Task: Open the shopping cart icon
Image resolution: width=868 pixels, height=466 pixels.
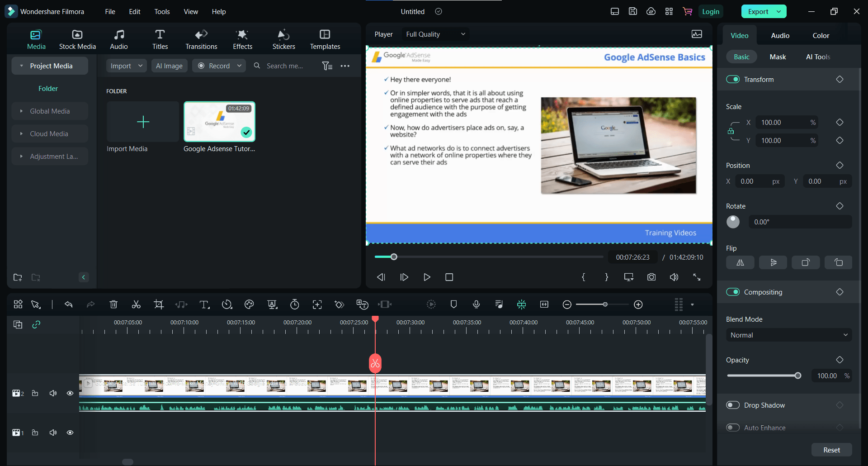Action: pyautogui.click(x=688, y=11)
